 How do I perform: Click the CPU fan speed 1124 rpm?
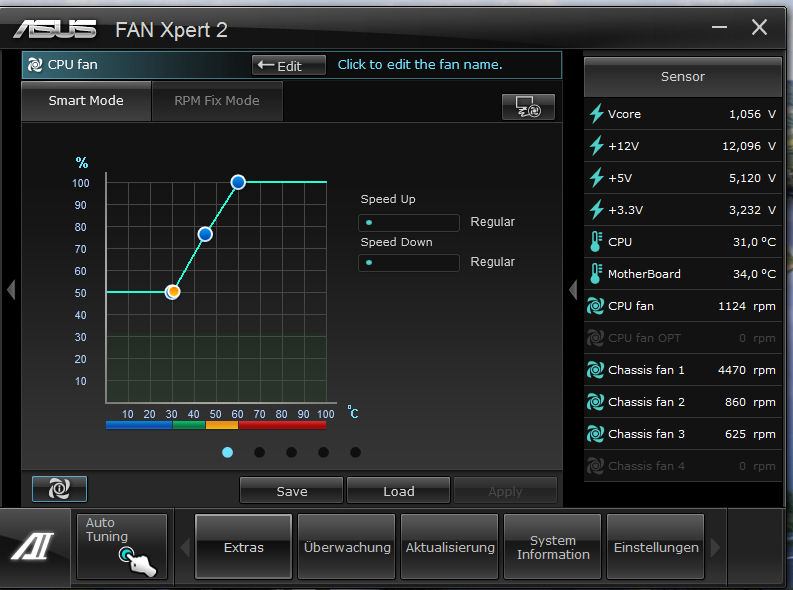click(746, 306)
